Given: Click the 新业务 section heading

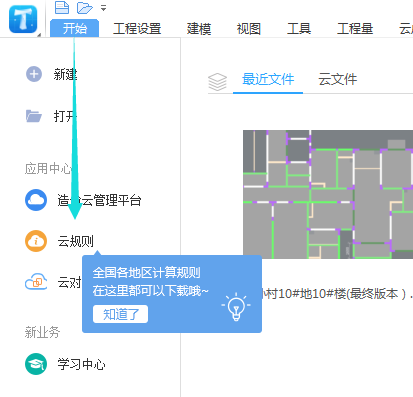Looking at the screenshot, I should [42, 332].
